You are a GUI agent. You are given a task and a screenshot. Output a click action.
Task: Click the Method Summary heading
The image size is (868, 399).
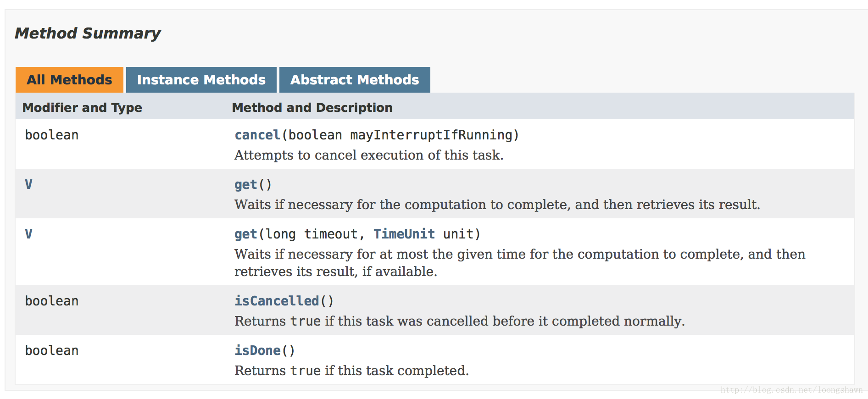pos(88,33)
